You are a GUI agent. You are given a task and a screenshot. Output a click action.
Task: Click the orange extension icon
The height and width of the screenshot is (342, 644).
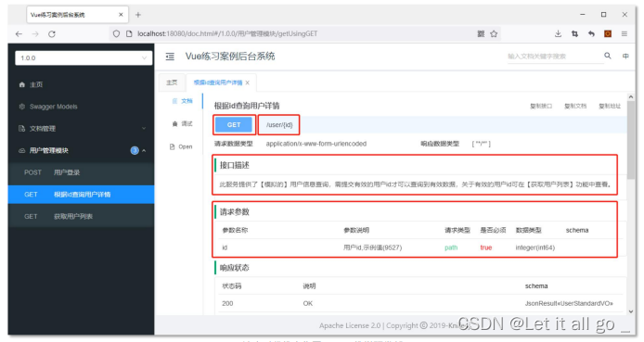point(608,33)
